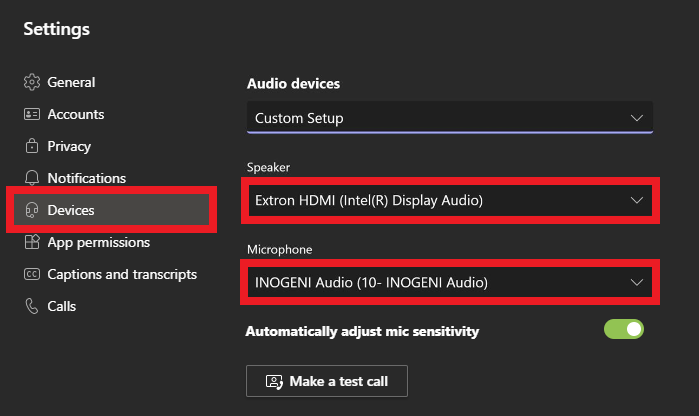Open the Audio devices Custom Setup dropdown

click(x=450, y=117)
